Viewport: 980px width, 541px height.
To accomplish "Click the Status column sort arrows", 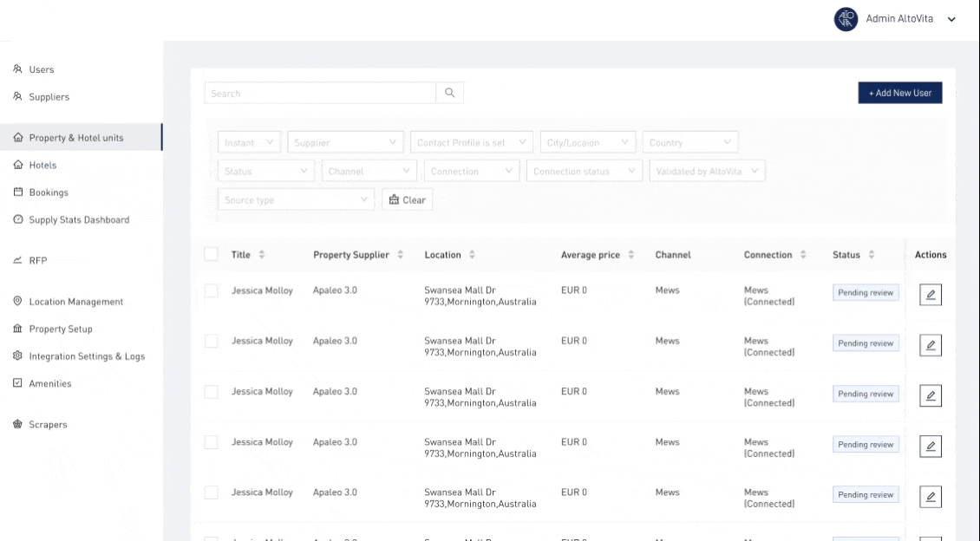I will tap(872, 255).
